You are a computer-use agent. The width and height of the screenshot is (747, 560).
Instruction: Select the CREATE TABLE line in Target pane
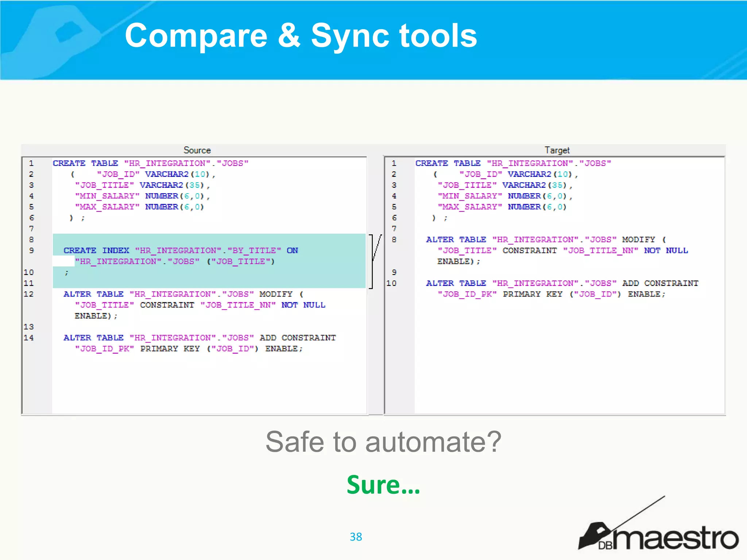[x=513, y=163]
